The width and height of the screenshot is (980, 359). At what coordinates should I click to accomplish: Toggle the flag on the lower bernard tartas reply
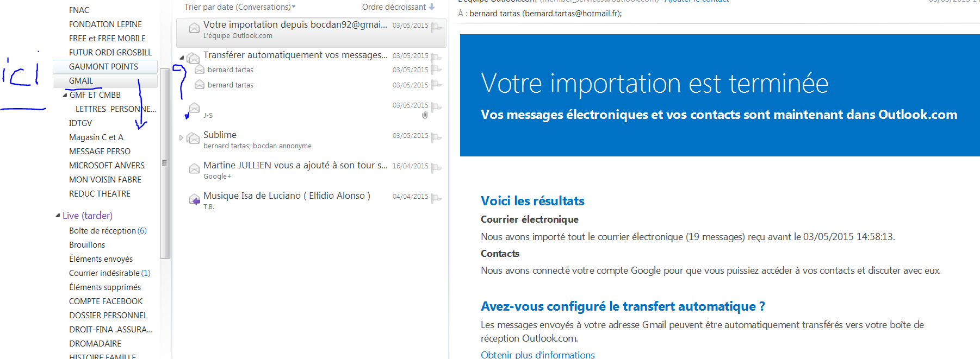[x=436, y=85]
